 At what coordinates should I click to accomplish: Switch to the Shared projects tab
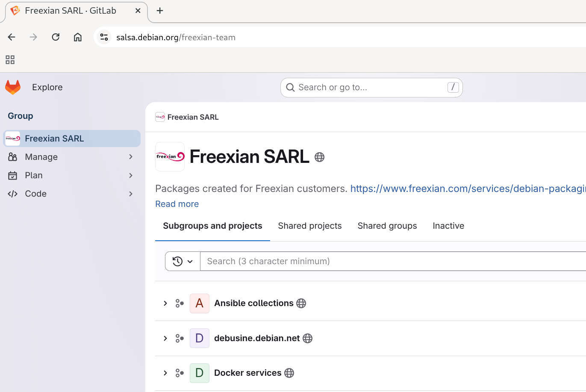310,226
